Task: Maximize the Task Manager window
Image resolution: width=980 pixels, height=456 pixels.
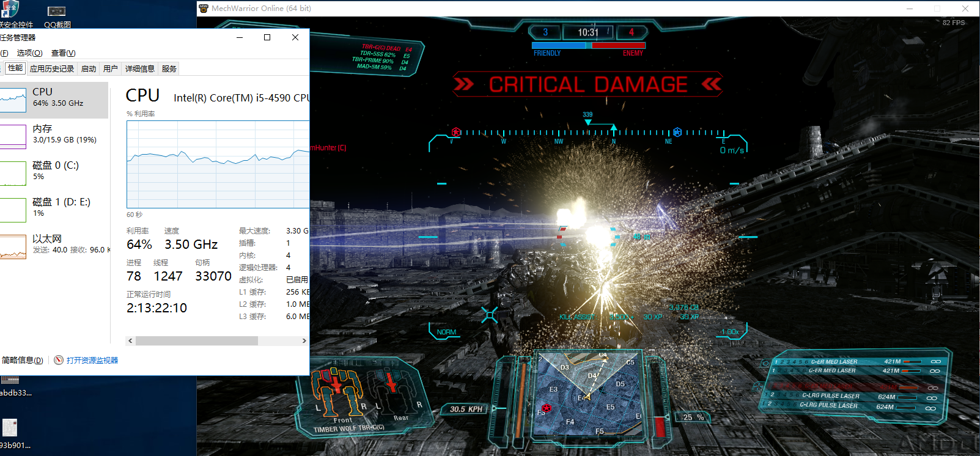Action: tap(267, 37)
